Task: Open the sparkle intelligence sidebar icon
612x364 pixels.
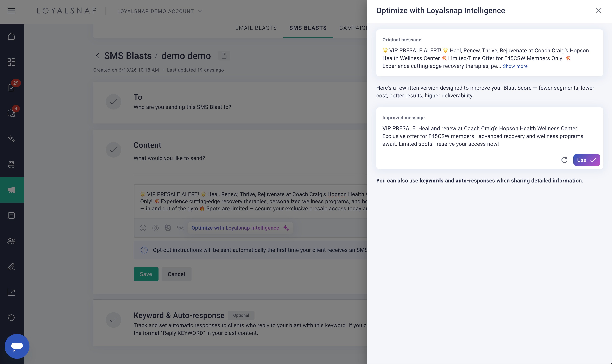Action: point(11,139)
